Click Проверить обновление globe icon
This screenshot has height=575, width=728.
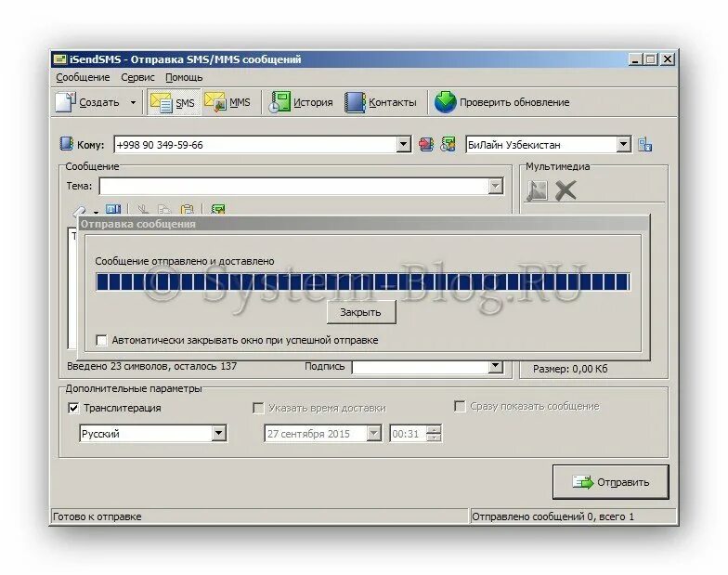446,102
